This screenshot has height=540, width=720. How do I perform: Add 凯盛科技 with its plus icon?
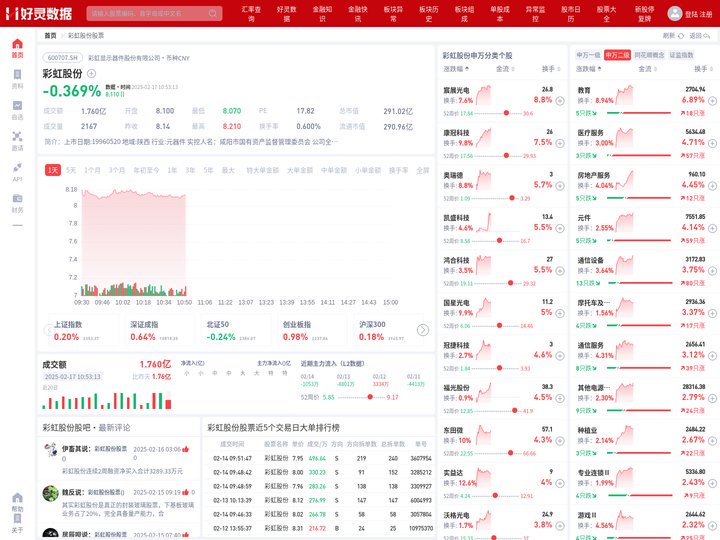[x=560, y=228]
